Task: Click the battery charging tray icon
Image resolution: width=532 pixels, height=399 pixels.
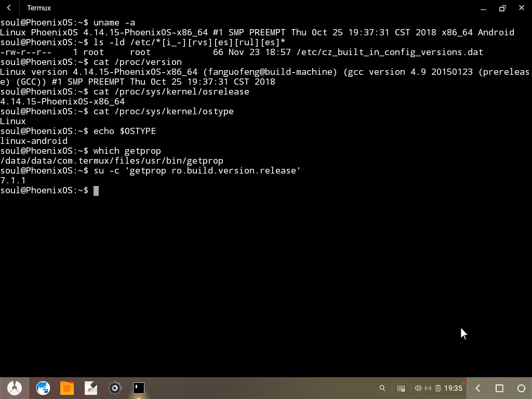Action: (438, 388)
